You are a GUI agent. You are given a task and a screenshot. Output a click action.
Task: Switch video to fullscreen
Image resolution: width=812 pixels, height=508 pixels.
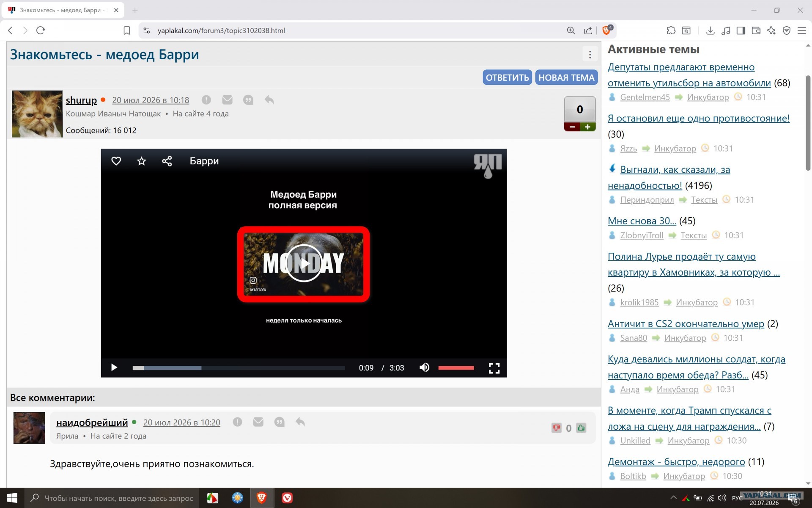[494, 368]
